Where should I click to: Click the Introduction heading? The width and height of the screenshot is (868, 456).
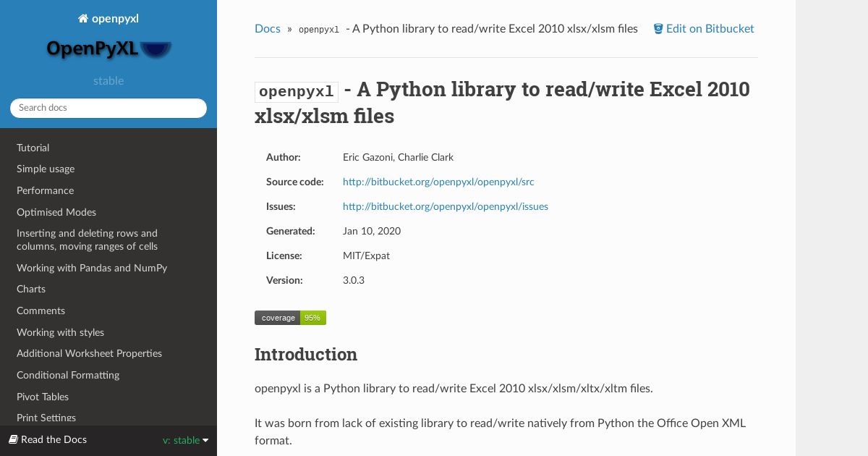pos(306,355)
